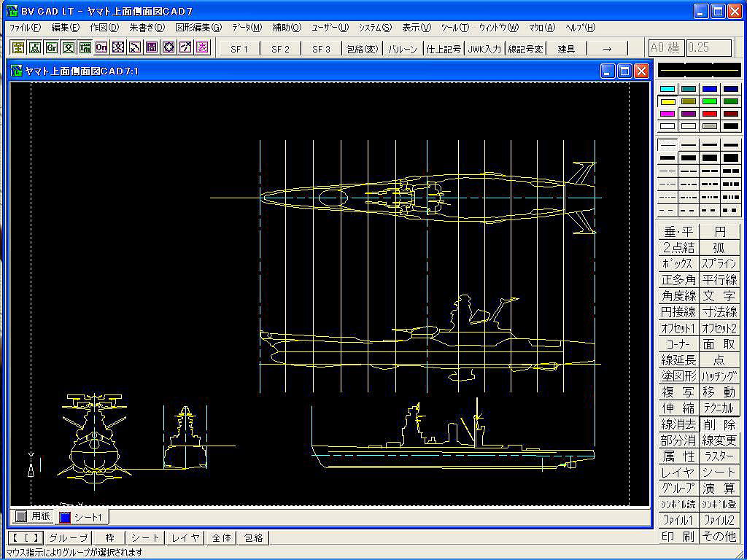Image resolution: width=747 pixels, height=560 pixels.
Task: Select the 垂・平 drawing command
Action: (x=678, y=232)
